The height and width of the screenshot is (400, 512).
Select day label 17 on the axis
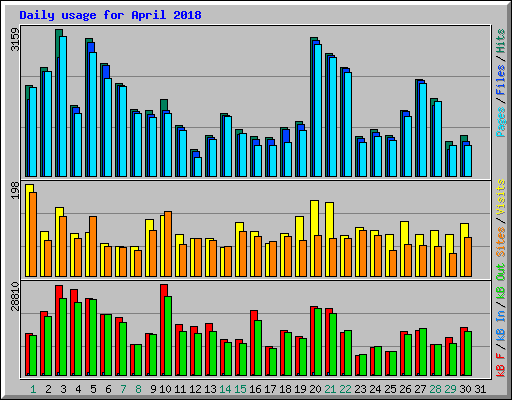[270, 389]
